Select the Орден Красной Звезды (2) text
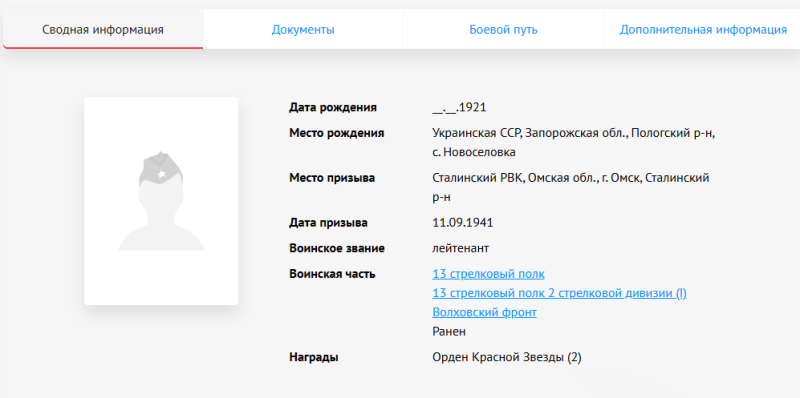This screenshot has width=800, height=398. click(x=507, y=357)
